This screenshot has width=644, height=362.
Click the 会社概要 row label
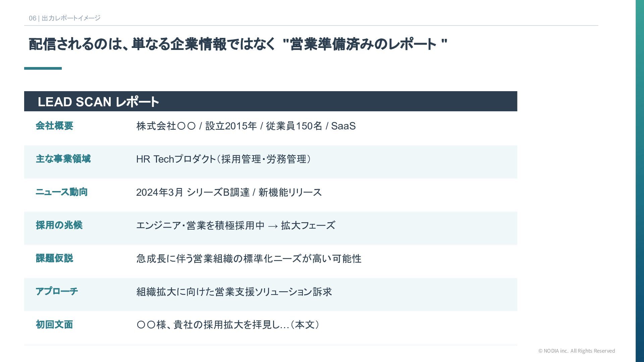(x=54, y=126)
